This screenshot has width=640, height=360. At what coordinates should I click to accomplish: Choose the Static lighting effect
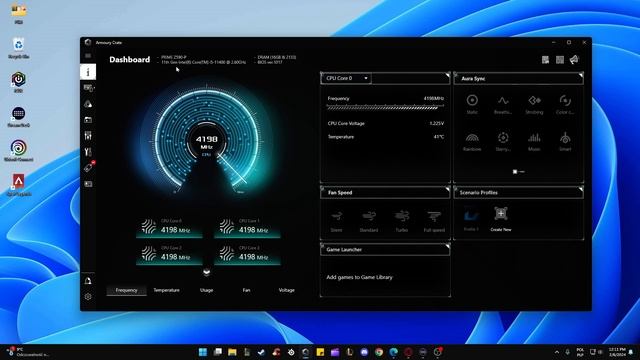472,104
